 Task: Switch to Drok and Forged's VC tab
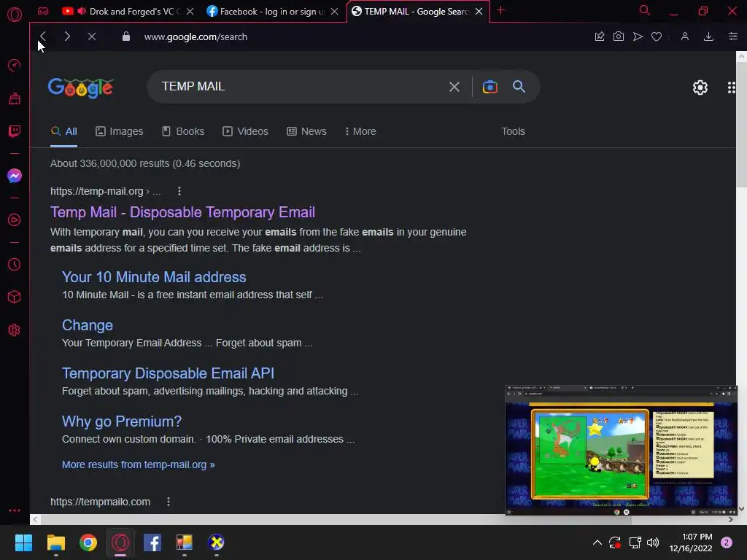(128, 12)
